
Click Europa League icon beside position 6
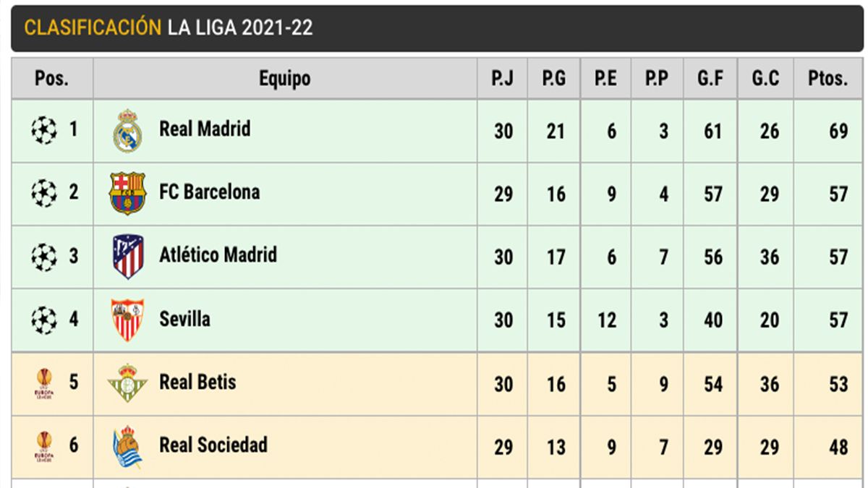point(43,446)
